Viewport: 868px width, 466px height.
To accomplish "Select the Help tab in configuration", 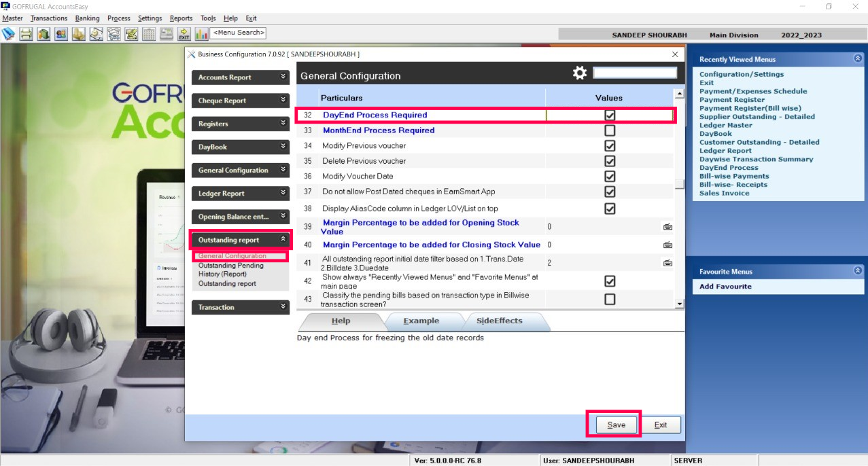I will [341, 321].
